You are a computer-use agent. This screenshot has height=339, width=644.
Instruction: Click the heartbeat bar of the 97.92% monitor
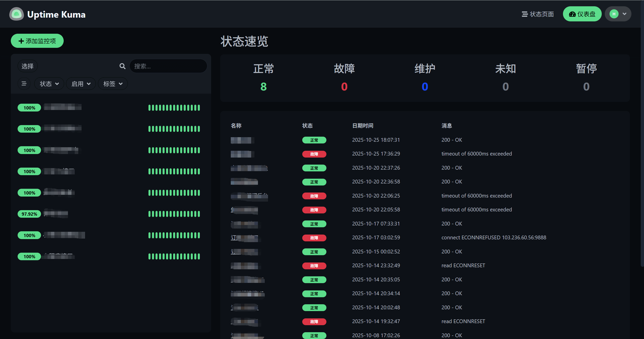[174, 214]
